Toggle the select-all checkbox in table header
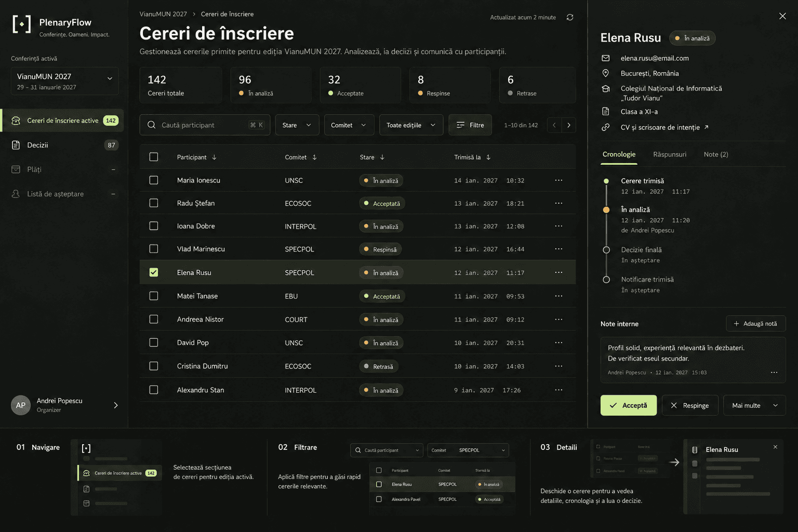Screen dimensions: 798x532 (154, 157)
